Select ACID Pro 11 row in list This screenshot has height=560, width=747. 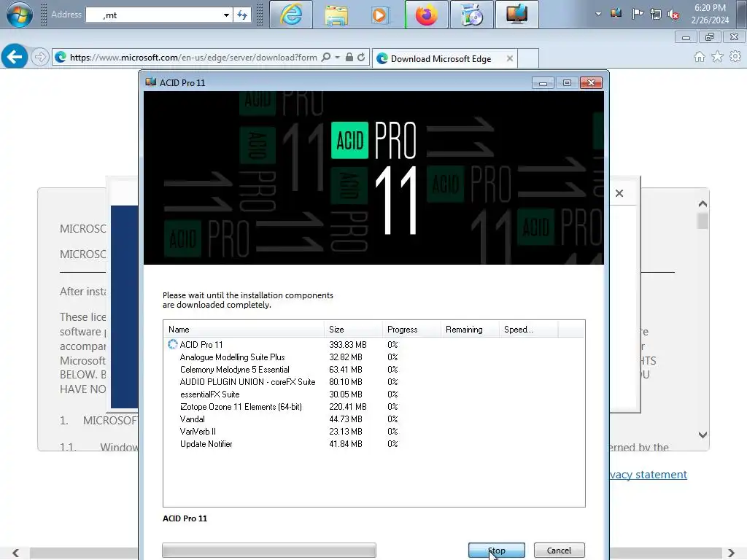(374, 344)
